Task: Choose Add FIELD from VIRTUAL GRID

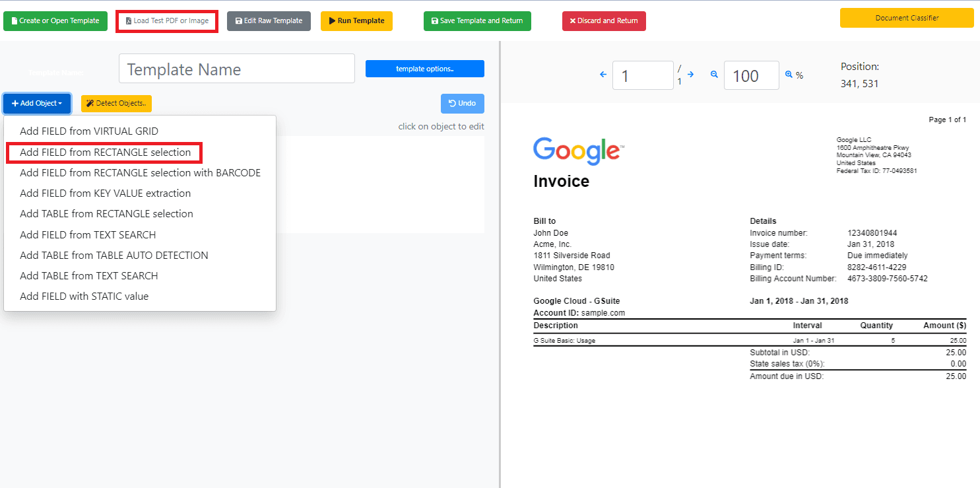Action: (x=89, y=131)
